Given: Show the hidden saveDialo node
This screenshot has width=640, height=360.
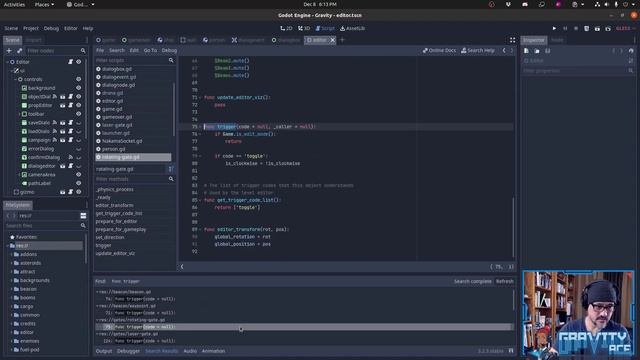Looking at the screenshot, I should [78, 122].
